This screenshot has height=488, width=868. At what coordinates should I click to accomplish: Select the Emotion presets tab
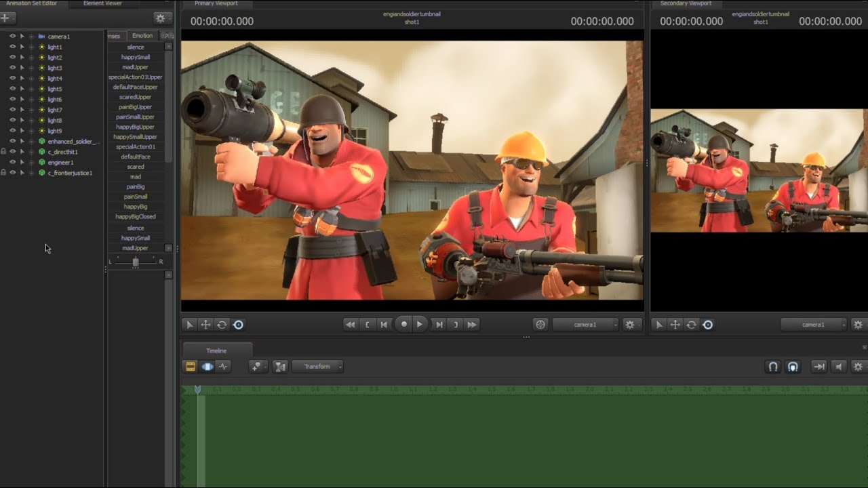[x=142, y=36]
